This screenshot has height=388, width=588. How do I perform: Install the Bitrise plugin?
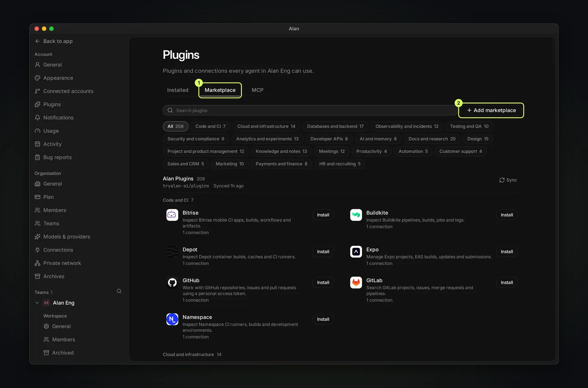pyautogui.click(x=323, y=215)
